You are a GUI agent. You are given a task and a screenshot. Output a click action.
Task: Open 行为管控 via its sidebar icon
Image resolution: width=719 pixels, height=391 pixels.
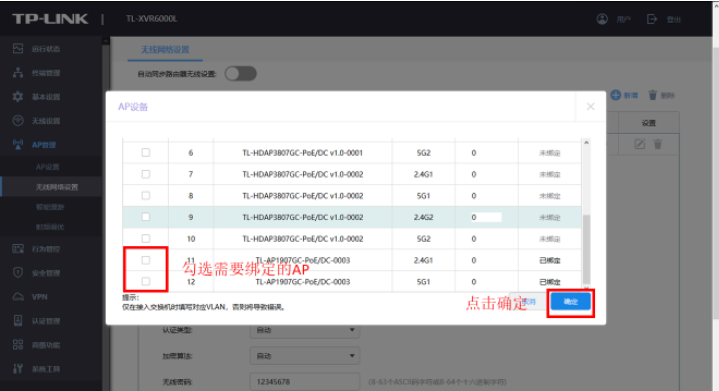[18, 249]
